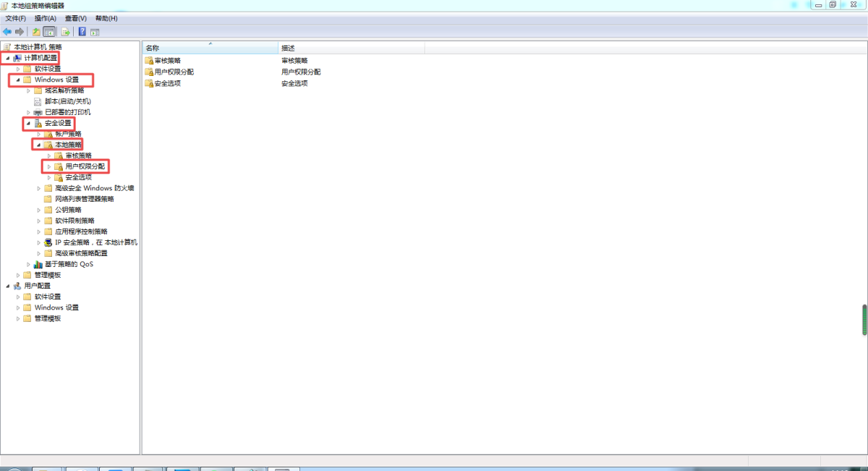The height and width of the screenshot is (471, 868).
Task: Expand 高级安全 Windows 防火墙 node arrow
Action: [39, 188]
